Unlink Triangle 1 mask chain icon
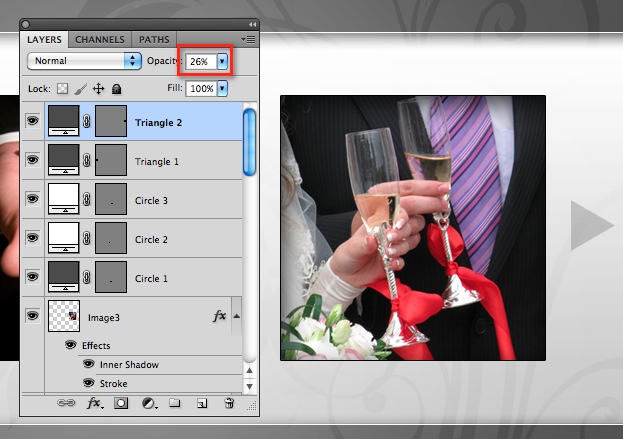Viewport: 623px width, 439px height. click(x=87, y=160)
